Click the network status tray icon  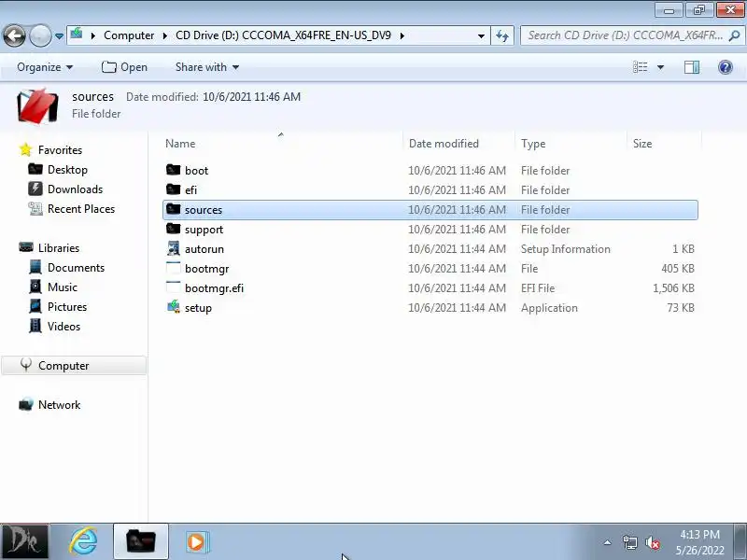(x=629, y=542)
